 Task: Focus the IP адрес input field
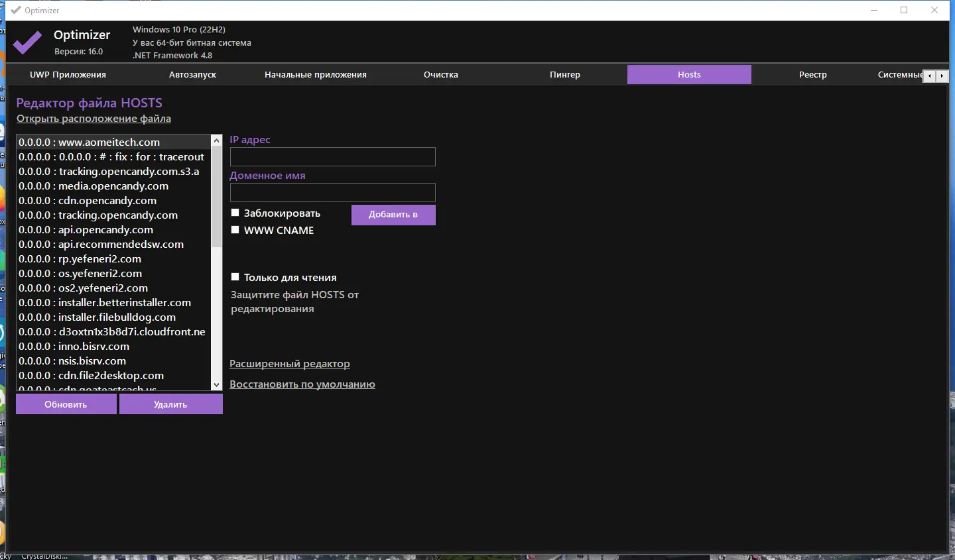click(x=332, y=157)
